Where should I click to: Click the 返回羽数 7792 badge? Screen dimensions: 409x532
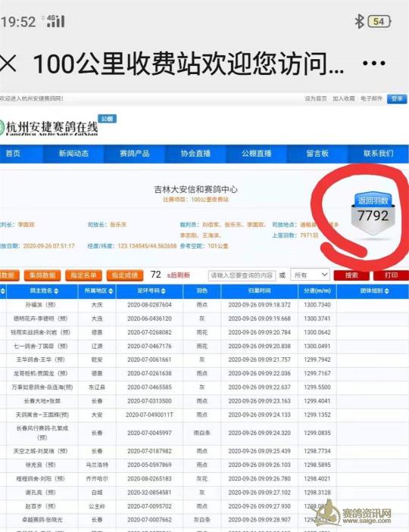tap(373, 213)
